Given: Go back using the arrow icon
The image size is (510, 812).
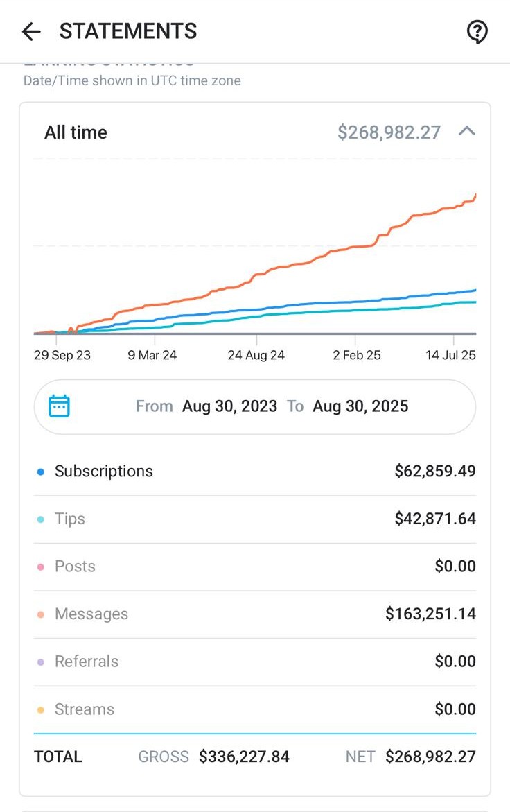Looking at the screenshot, I should coord(31,32).
